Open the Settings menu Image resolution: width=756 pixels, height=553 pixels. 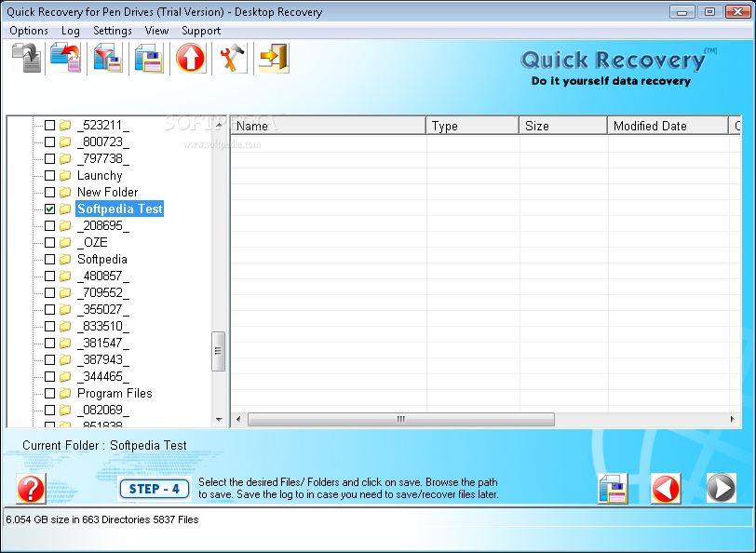113,31
